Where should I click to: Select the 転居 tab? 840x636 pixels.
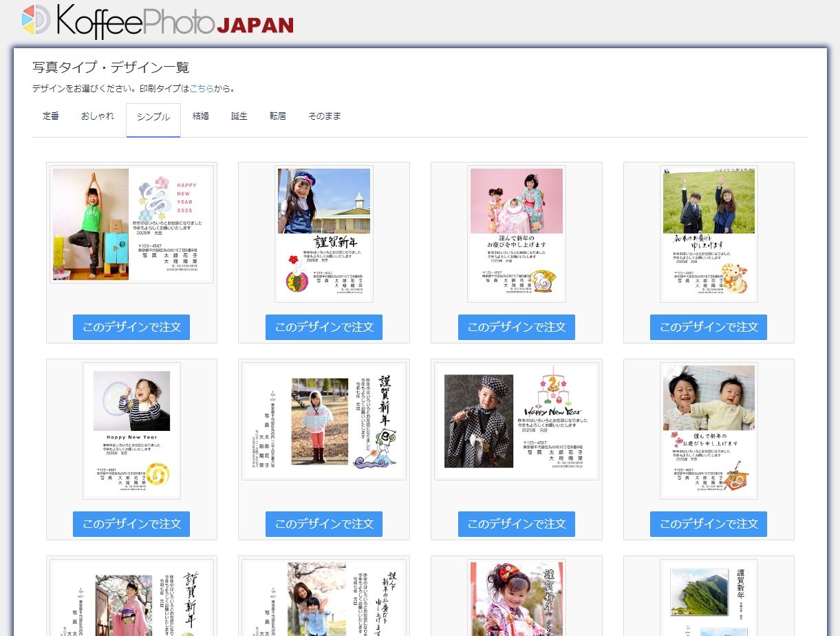click(x=278, y=116)
